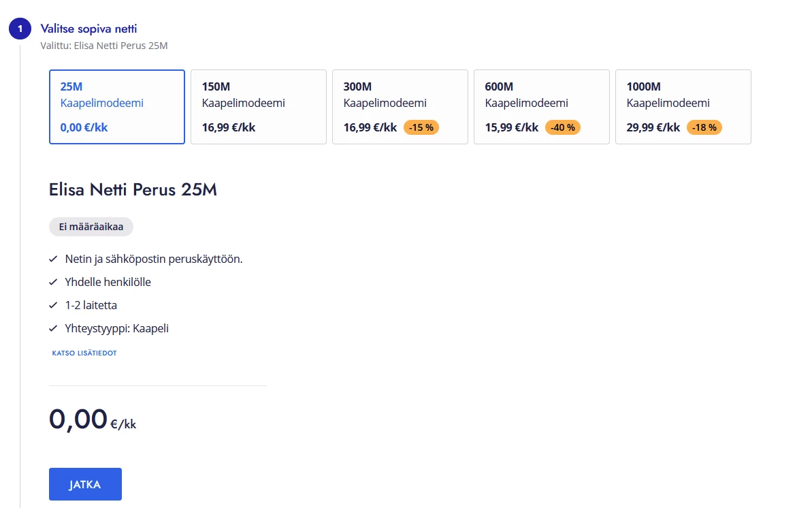Click the Elisa Netti Perus 25M title

133,190
